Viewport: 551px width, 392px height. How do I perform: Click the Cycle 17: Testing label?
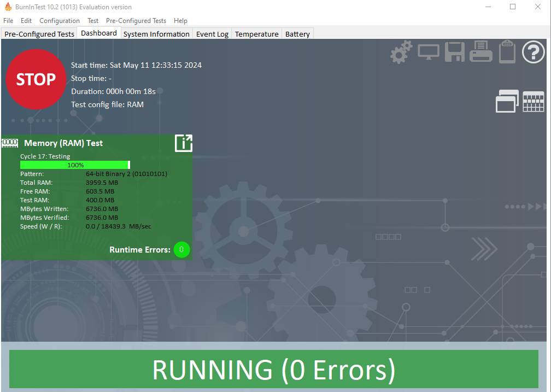[45, 156]
